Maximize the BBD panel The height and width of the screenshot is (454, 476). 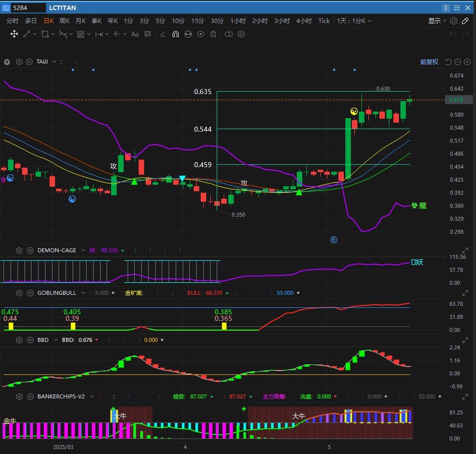[465, 340]
